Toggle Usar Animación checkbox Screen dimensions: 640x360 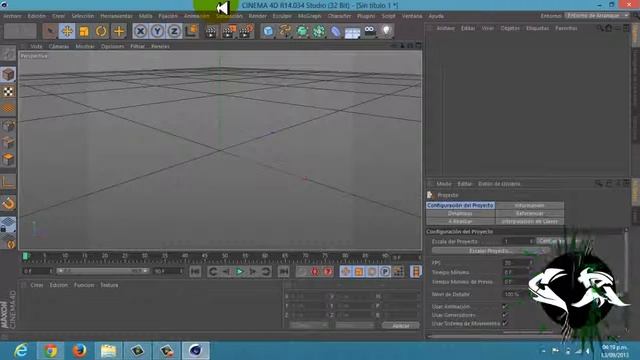click(505, 307)
